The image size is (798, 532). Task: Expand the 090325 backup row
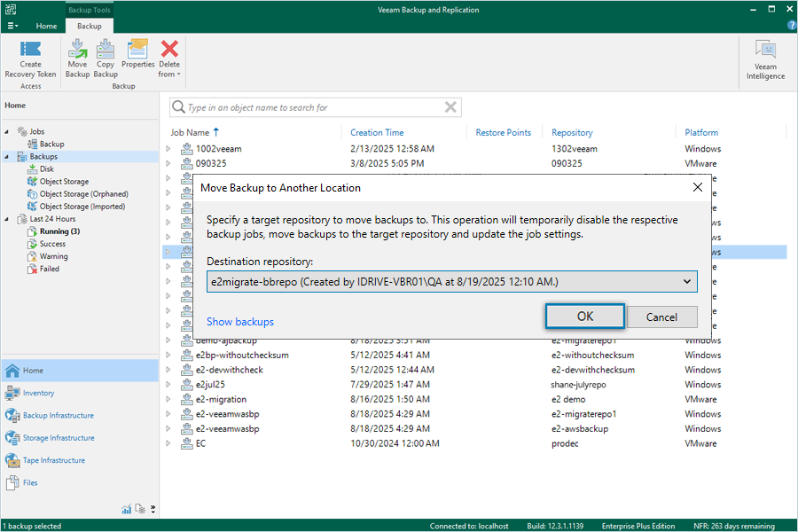click(x=168, y=163)
